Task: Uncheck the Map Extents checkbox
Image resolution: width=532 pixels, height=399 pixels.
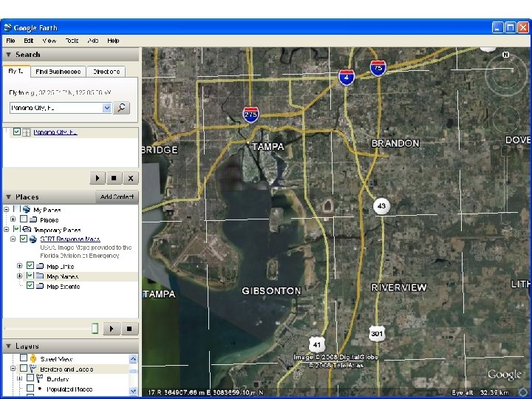Action: click(30, 285)
